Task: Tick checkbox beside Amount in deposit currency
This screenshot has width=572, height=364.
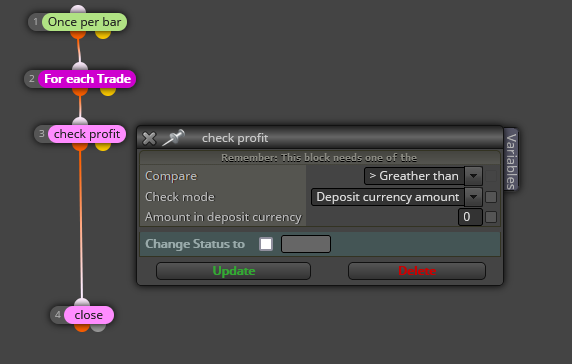Action: pyautogui.click(x=491, y=217)
